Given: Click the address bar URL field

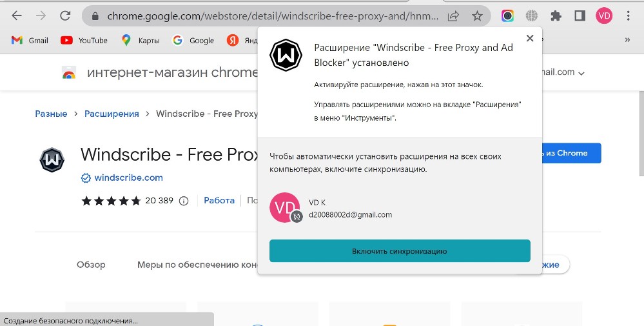Looking at the screenshot, I should tap(272, 16).
